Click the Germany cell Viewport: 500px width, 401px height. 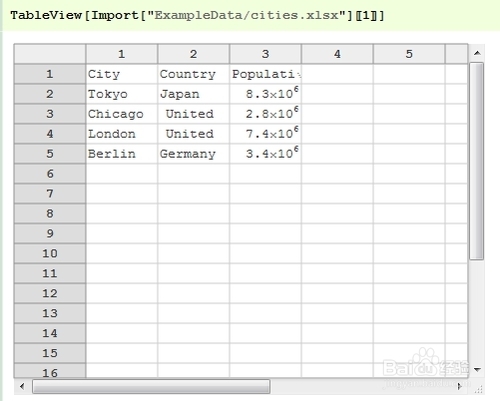[x=194, y=154]
